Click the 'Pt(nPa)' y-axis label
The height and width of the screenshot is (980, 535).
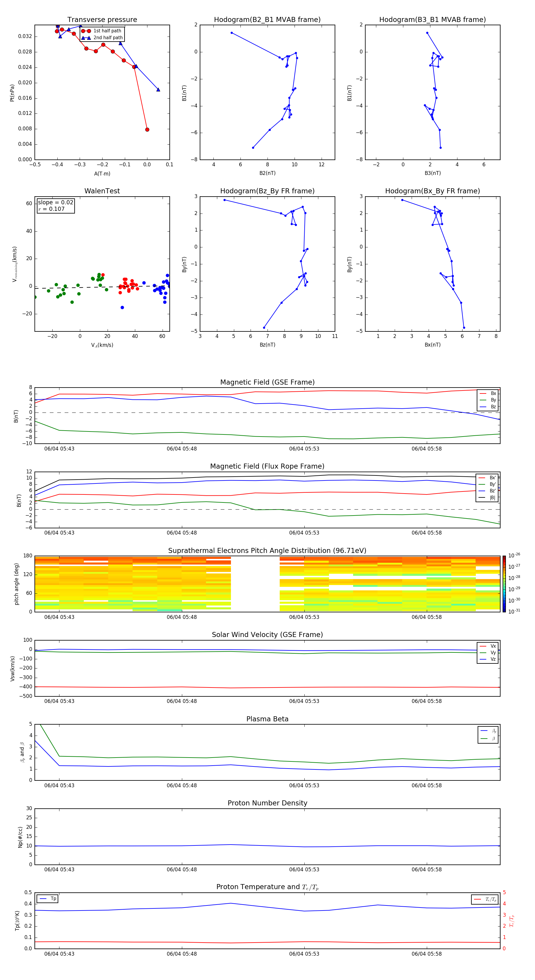click(12, 93)
